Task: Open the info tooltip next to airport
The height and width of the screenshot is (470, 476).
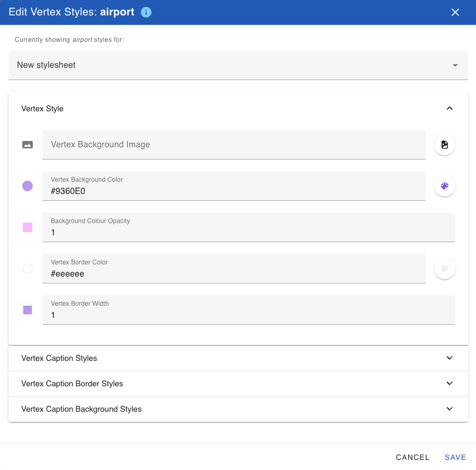Action: click(146, 12)
